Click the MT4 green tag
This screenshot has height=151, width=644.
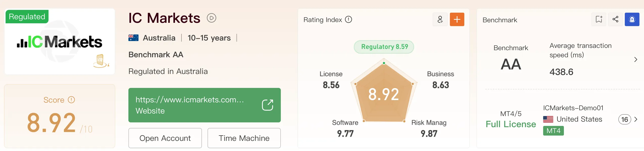(x=553, y=131)
